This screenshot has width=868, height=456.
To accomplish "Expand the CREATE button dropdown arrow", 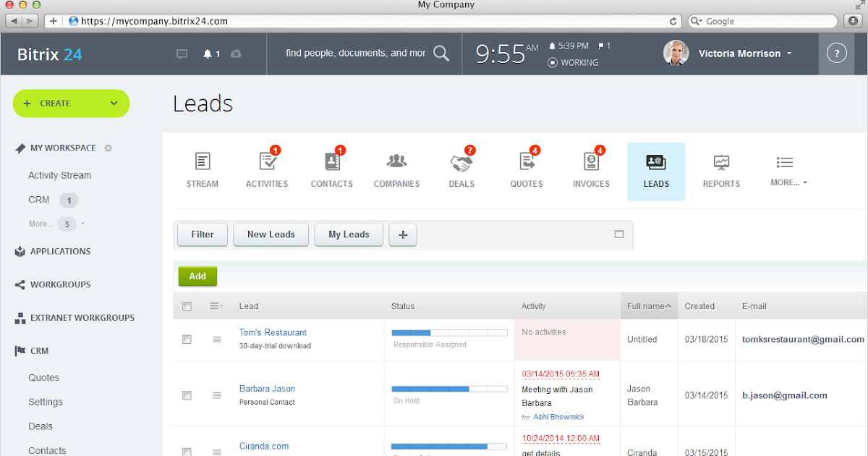I will pos(114,104).
